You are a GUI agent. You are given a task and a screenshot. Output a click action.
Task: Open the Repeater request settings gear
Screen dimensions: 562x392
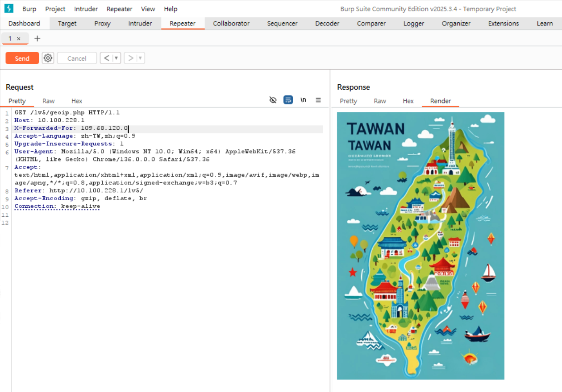coord(48,58)
